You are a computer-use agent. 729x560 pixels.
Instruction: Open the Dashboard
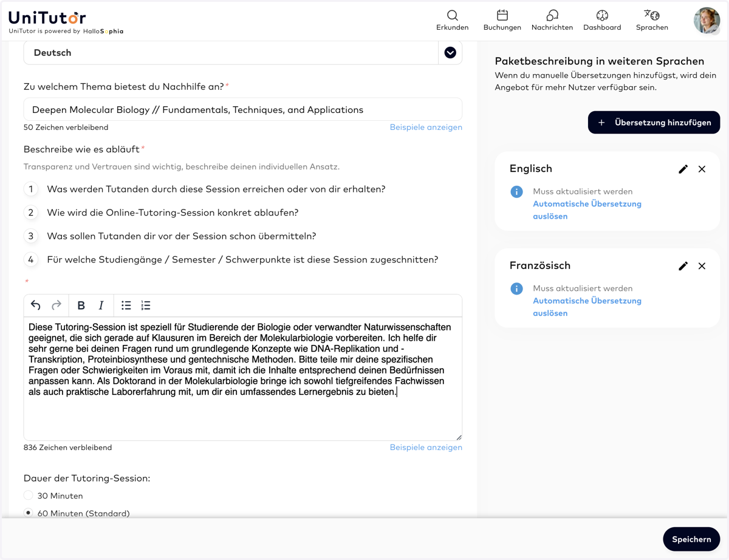(x=602, y=20)
